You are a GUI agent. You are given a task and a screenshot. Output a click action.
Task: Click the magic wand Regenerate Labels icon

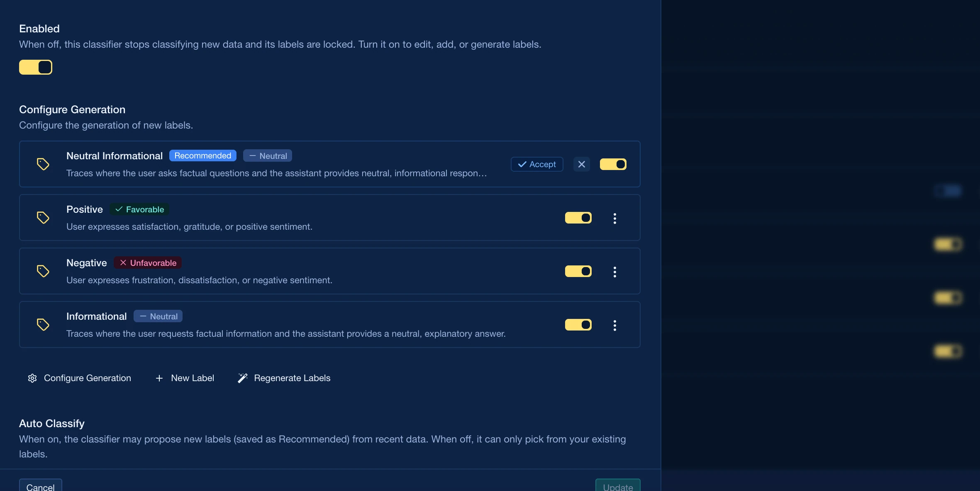(243, 378)
